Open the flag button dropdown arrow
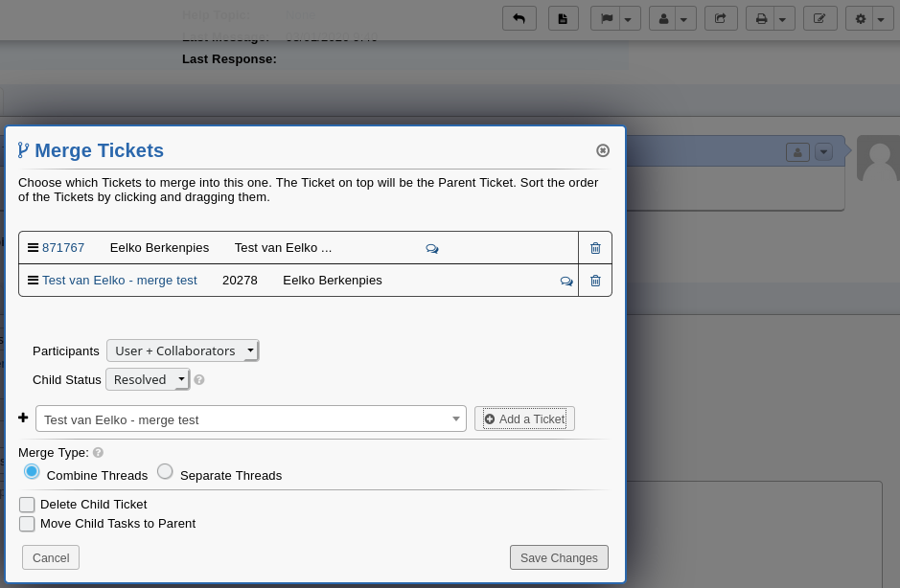 point(629,18)
